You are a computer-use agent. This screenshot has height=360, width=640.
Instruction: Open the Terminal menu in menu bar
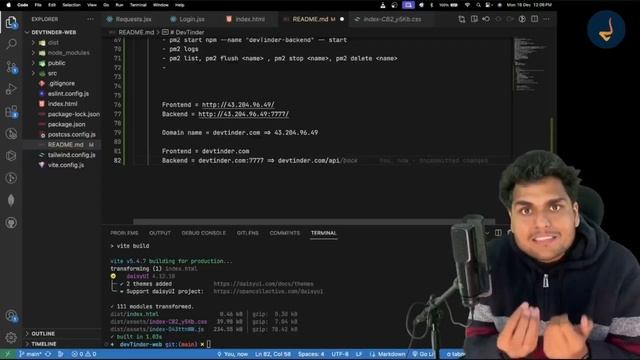click(x=138, y=5)
